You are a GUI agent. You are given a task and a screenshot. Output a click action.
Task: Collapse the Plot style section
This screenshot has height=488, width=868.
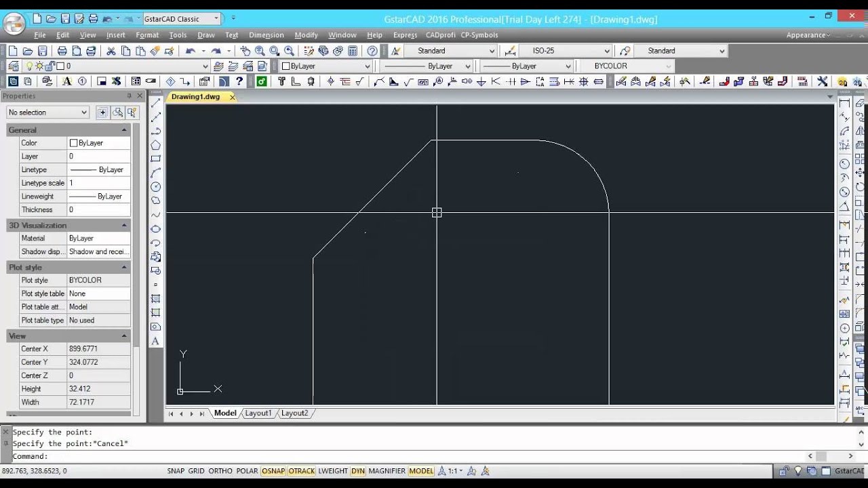[x=124, y=268]
